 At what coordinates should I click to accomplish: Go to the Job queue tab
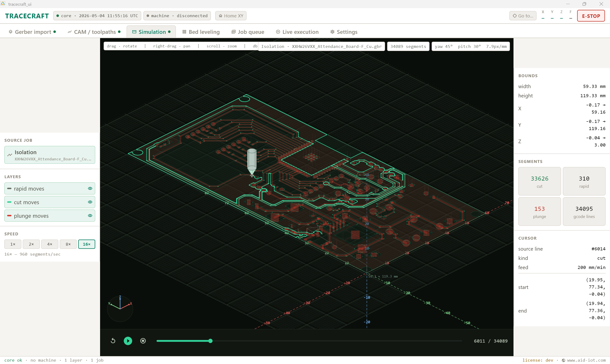[248, 32]
